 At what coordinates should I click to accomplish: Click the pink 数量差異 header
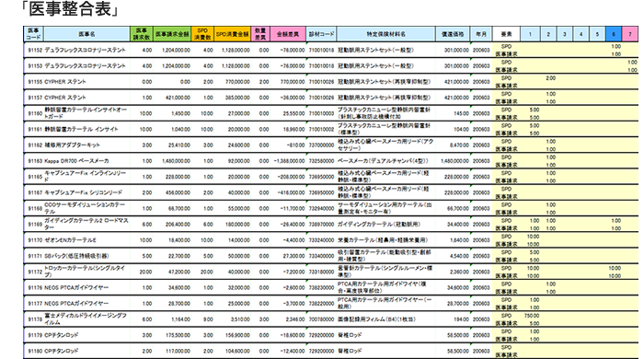click(260, 34)
